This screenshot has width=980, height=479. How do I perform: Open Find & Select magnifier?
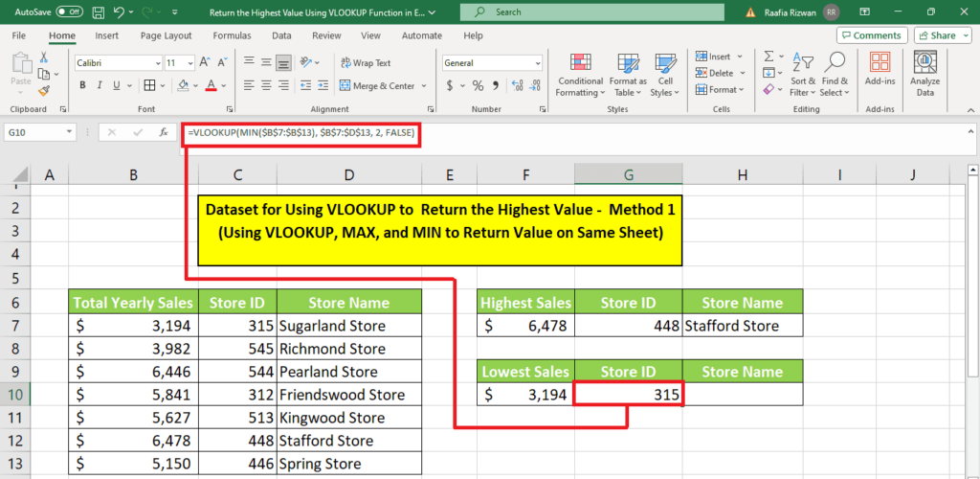tap(834, 75)
